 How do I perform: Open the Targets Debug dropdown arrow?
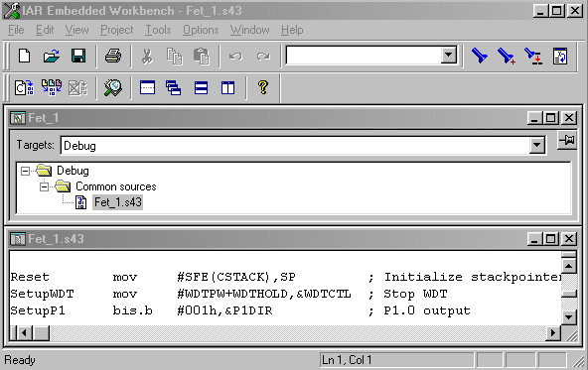[x=536, y=145]
